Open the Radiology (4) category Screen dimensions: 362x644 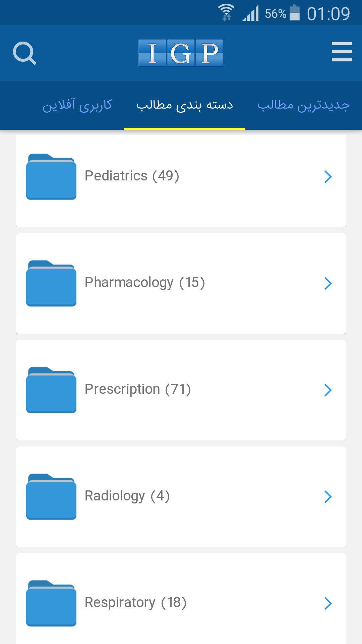point(127,496)
